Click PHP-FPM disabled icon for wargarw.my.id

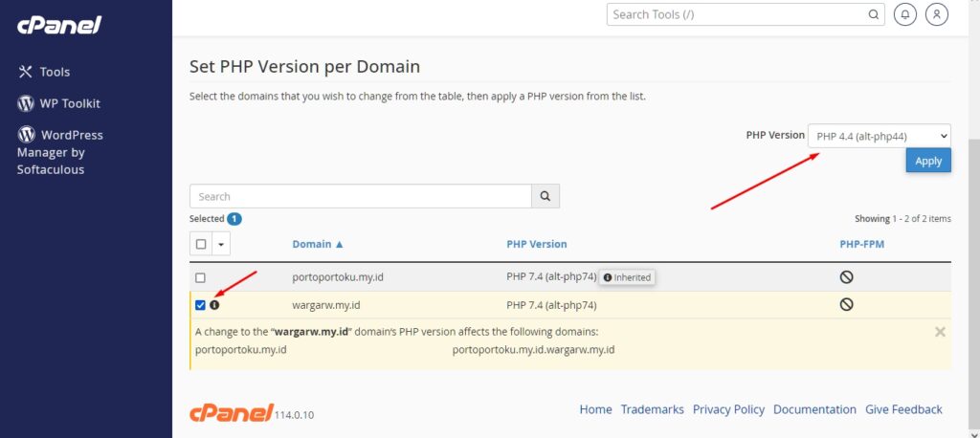(847, 304)
